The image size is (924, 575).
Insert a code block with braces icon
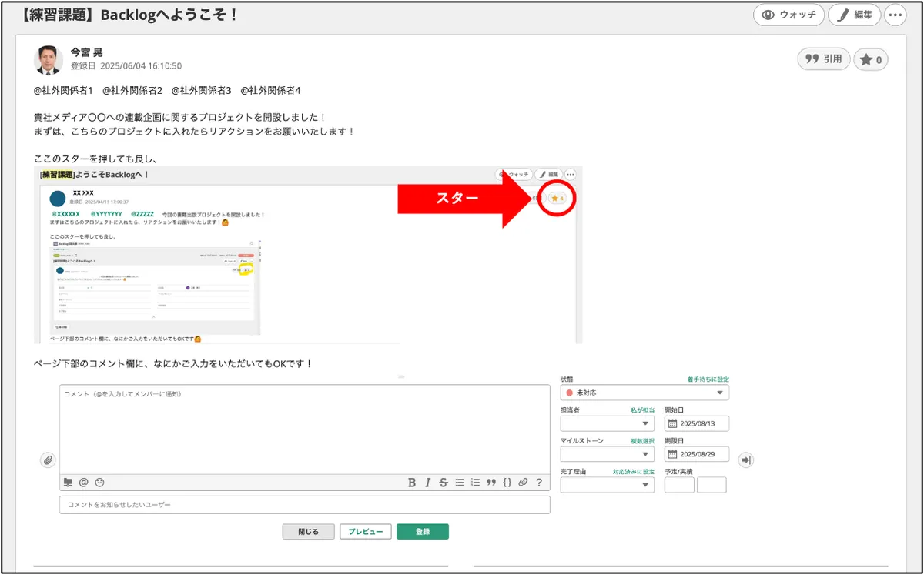(x=507, y=483)
